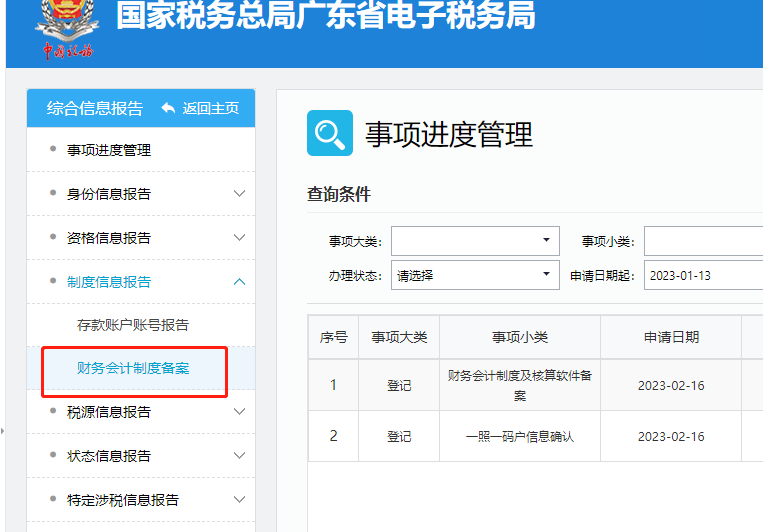763x532 pixels.
Task: Open 事项进度管理 in sidebar
Action: 109,150
